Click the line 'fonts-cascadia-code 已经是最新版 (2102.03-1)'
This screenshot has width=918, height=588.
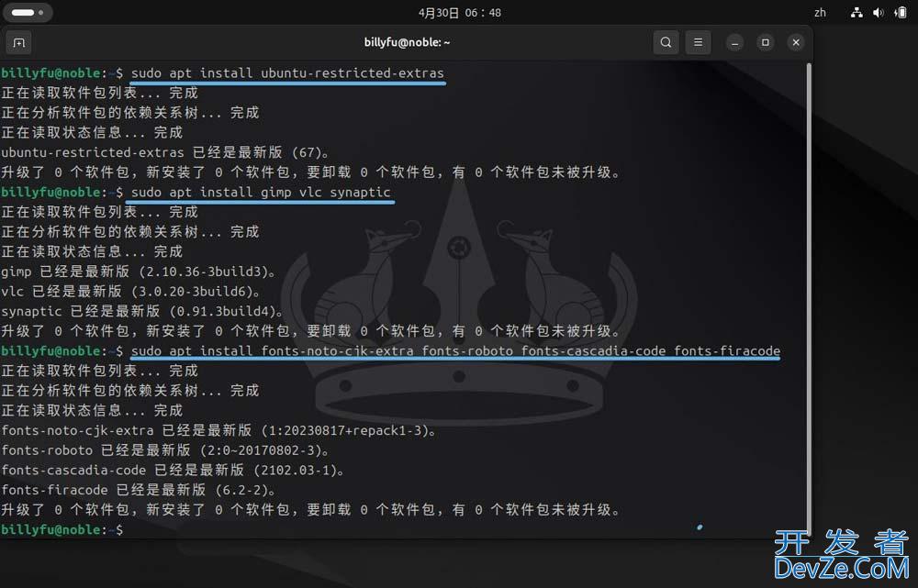click(174, 471)
